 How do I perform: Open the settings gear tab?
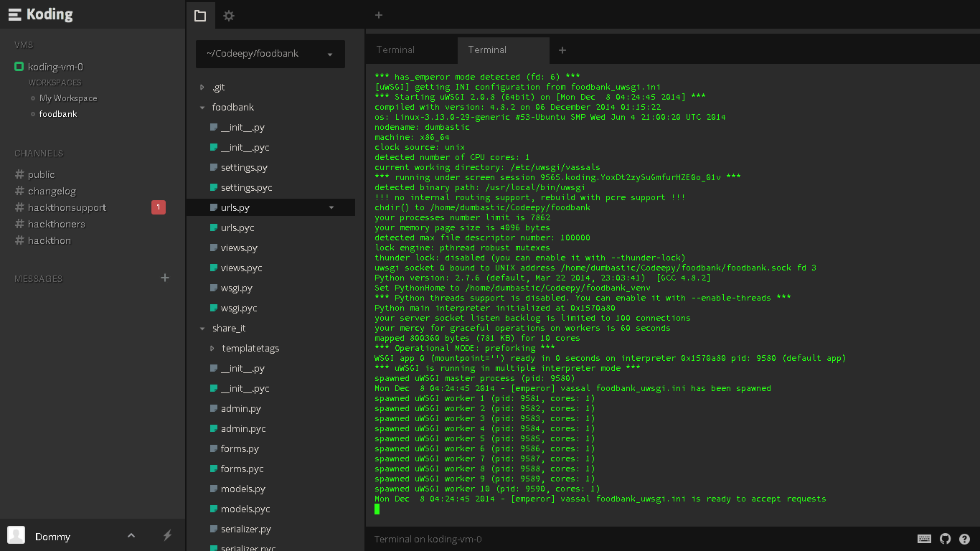229,15
